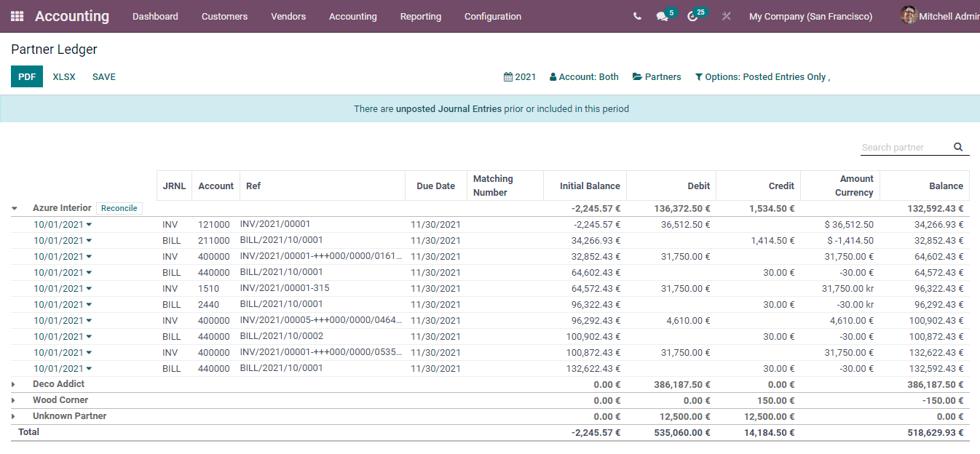Click inside the Search partner field

coord(903,146)
